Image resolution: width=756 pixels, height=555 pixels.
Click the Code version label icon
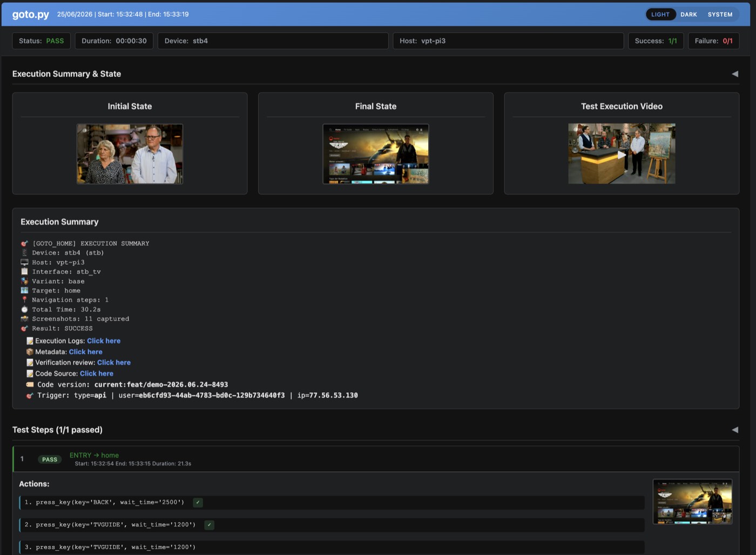click(30, 385)
